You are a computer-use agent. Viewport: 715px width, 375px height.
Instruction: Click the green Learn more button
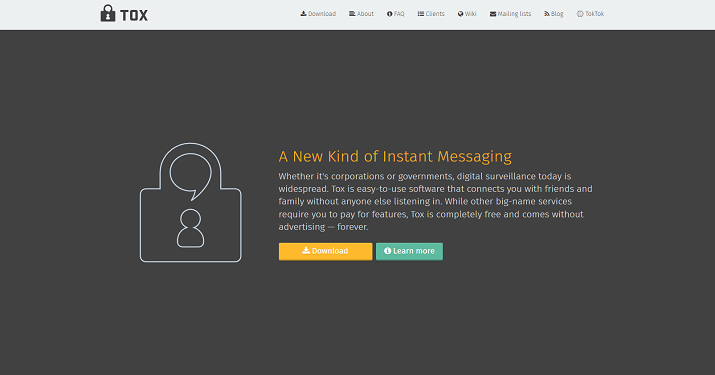409,251
